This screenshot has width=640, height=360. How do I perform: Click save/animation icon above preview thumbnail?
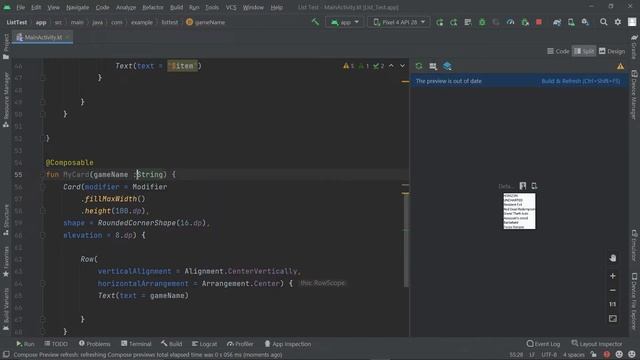click(x=523, y=186)
